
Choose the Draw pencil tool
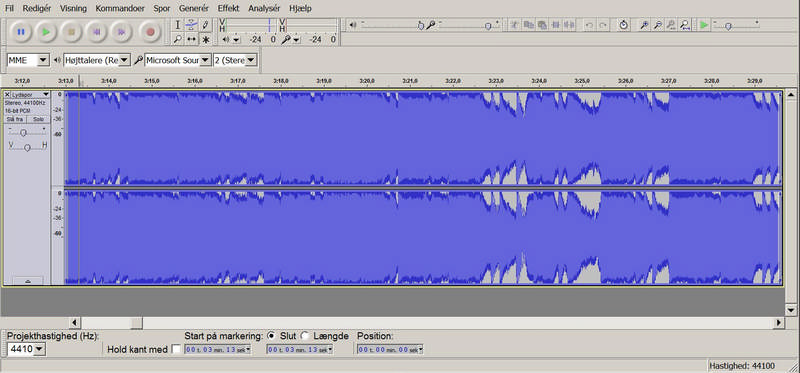pyautogui.click(x=205, y=25)
